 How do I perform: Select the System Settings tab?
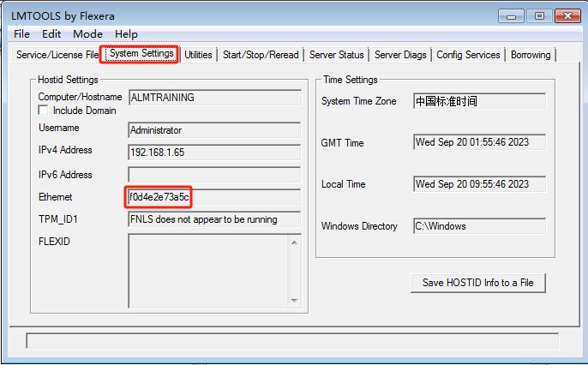tap(141, 54)
